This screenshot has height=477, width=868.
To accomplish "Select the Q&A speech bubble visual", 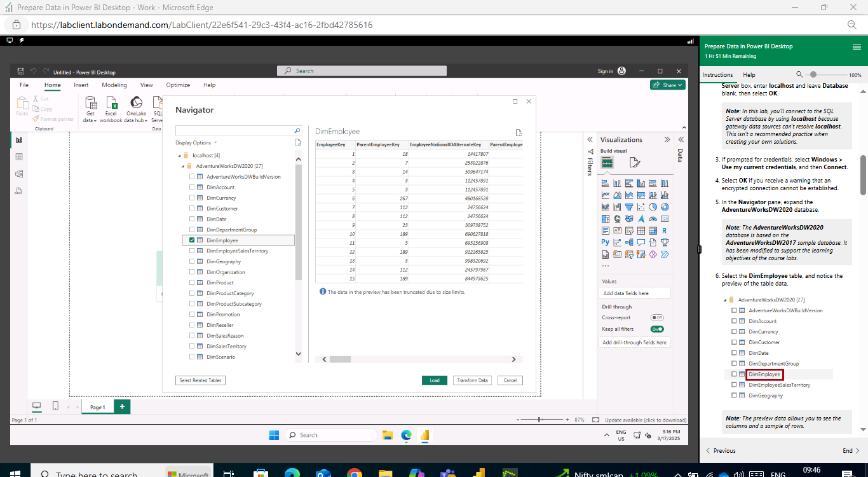I will (641, 242).
